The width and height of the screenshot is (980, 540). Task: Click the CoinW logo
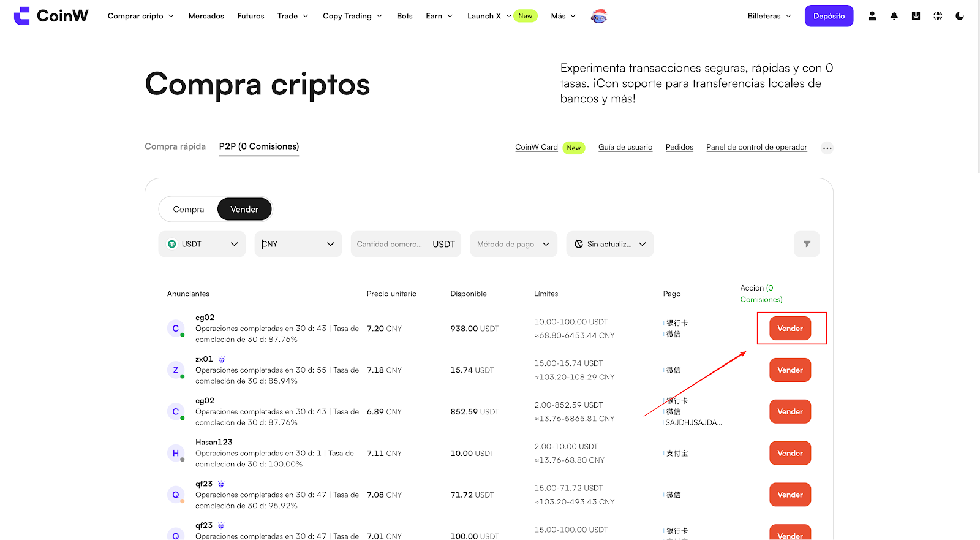51,16
